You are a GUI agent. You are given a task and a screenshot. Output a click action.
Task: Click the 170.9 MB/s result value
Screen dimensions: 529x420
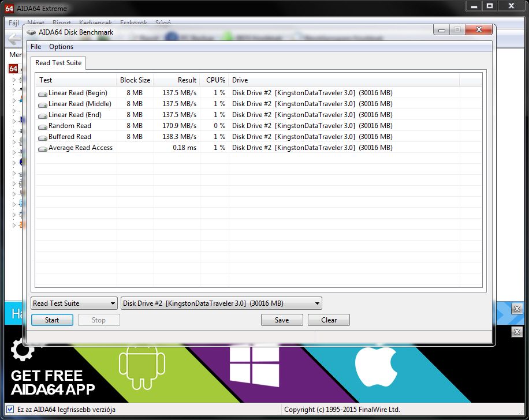tap(179, 126)
